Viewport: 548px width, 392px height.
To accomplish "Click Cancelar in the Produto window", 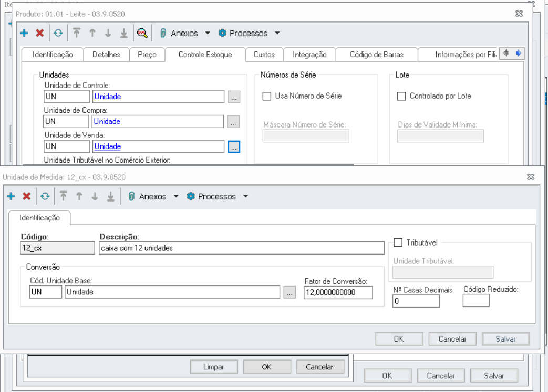I will click(x=441, y=376).
